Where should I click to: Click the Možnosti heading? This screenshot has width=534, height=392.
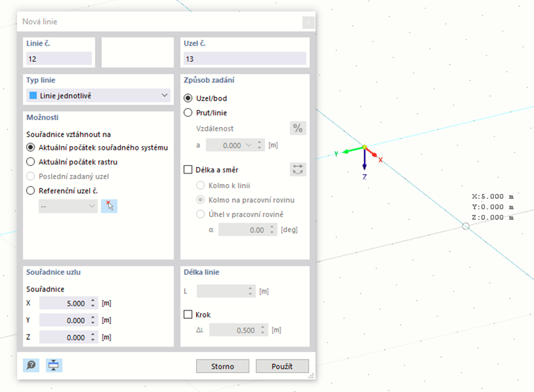coord(43,117)
